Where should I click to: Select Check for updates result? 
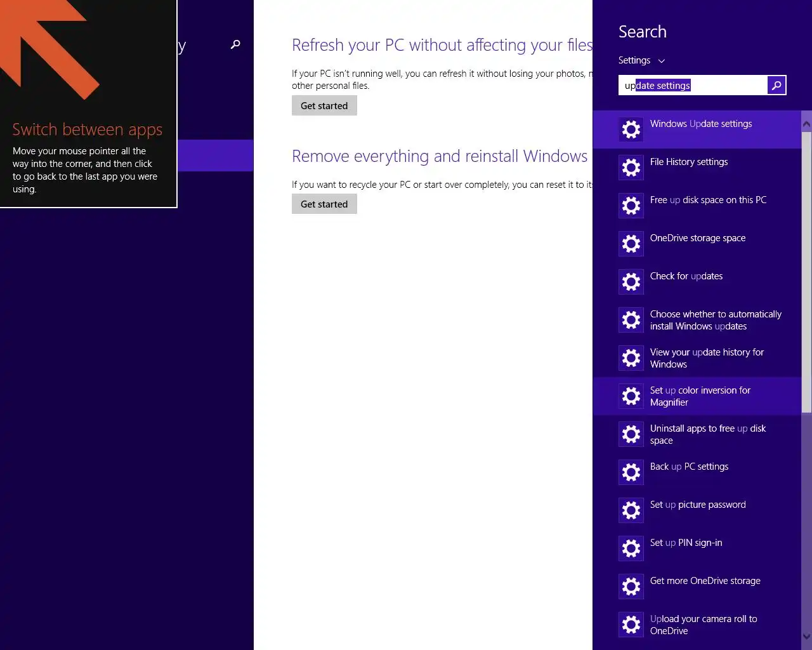click(697, 282)
